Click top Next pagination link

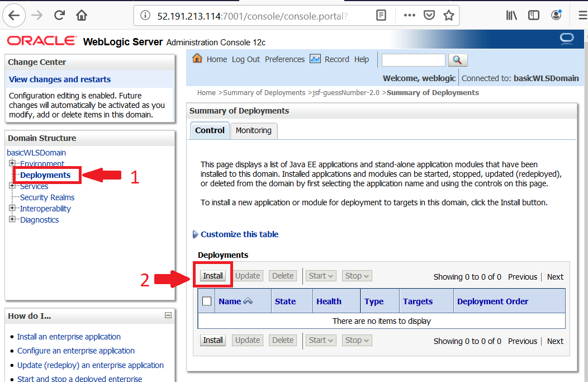(x=555, y=277)
